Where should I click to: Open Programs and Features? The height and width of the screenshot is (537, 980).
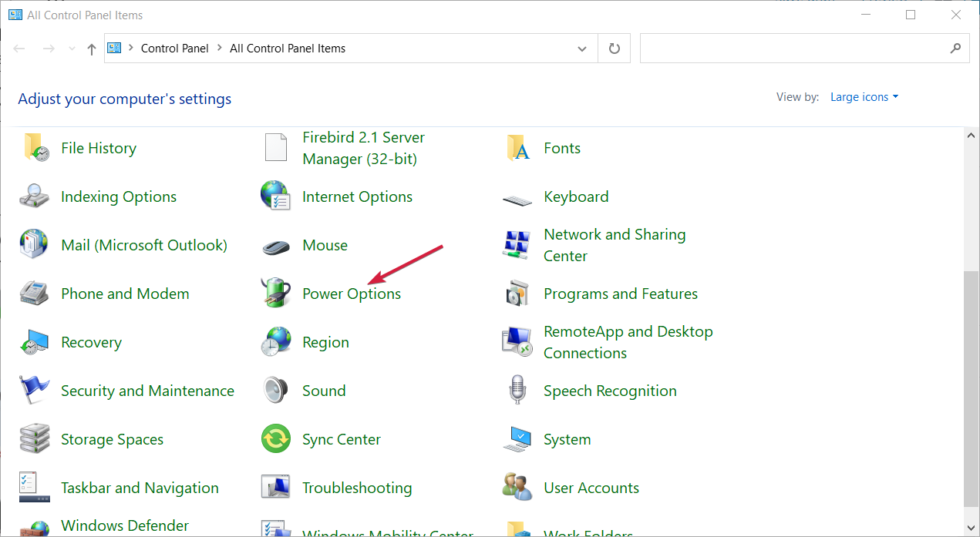pyautogui.click(x=621, y=294)
